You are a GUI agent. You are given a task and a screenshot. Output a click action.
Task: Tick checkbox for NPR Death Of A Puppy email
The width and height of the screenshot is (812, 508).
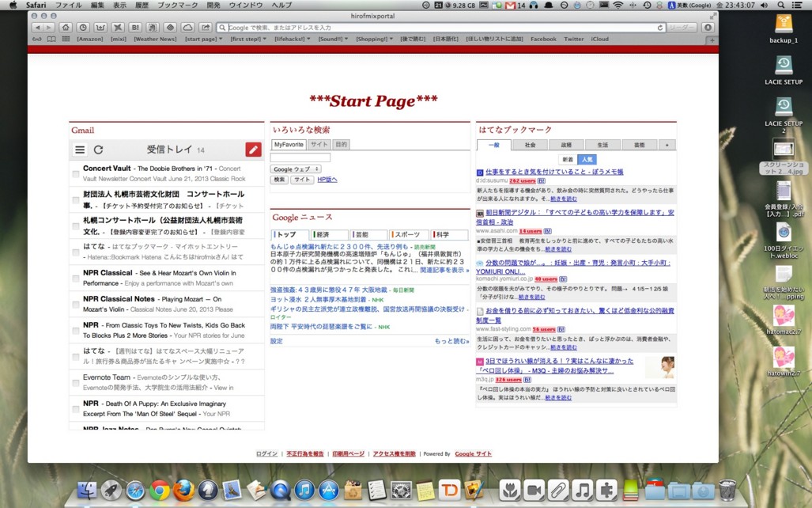point(76,408)
